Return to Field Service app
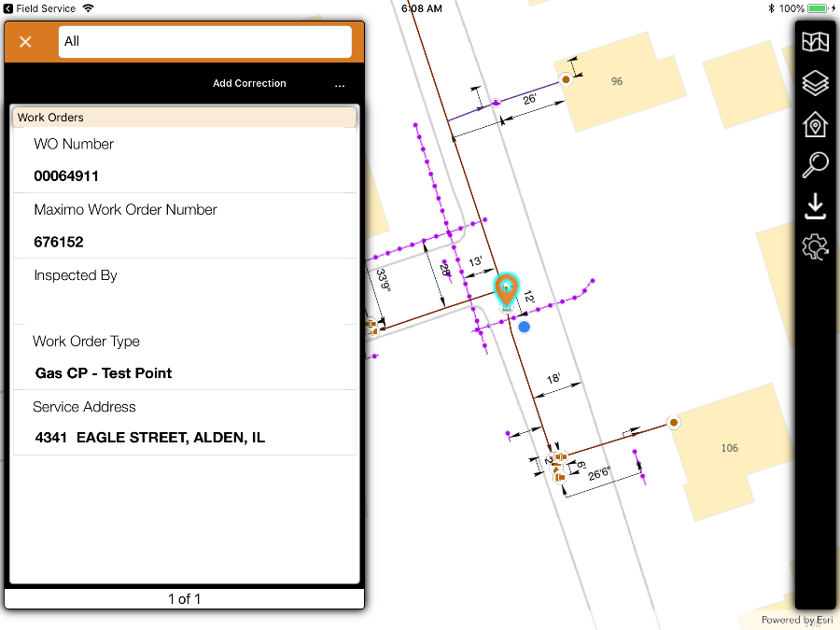Screen dimensions: 840x630 [39, 8]
